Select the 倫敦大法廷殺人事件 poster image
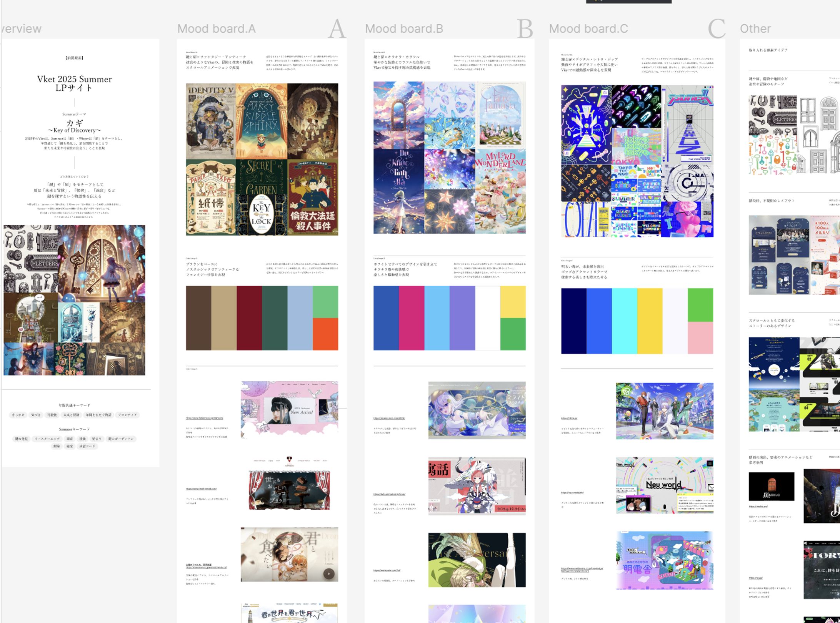The width and height of the screenshot is (840, 623). pyautogui.click(x=313, y=197)
